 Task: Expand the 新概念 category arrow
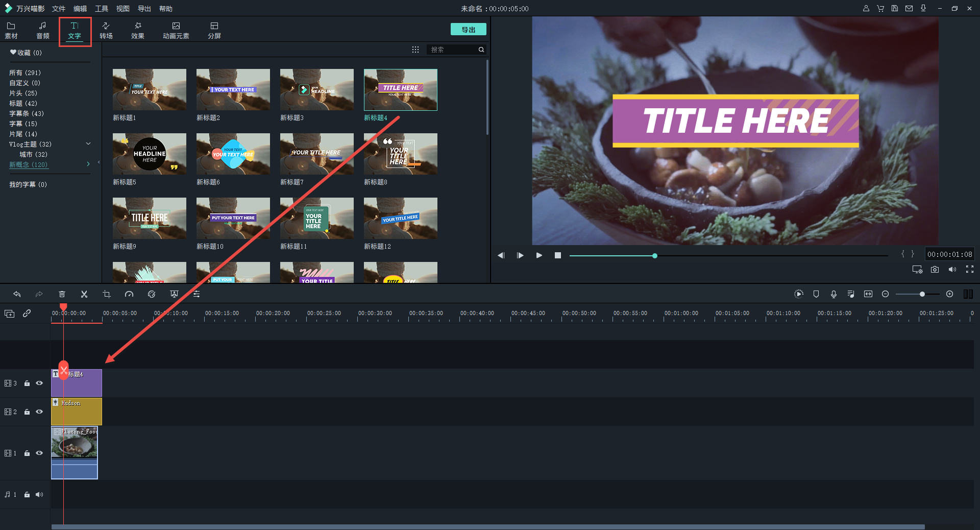(x=88, y=164)
